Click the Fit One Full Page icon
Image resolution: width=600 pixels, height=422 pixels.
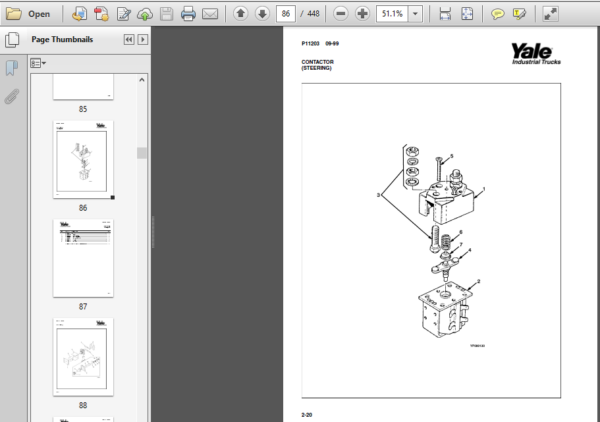click(467, 14)
